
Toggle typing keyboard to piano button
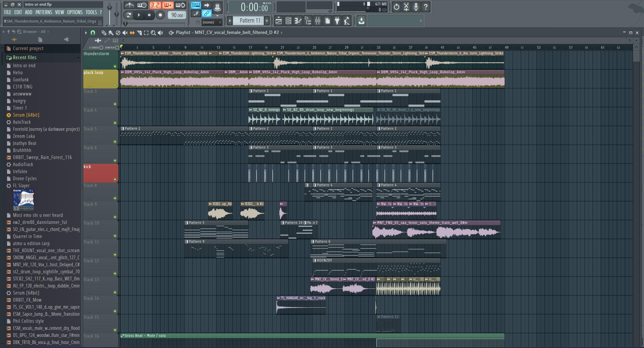[x=196, y=5]
